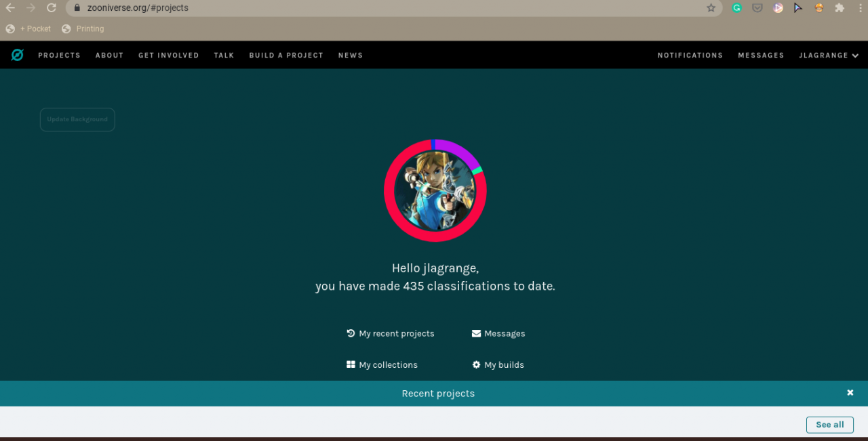Click the profile avatar image
The width and height of the screenshot is (868, 441).
(435, 191)
